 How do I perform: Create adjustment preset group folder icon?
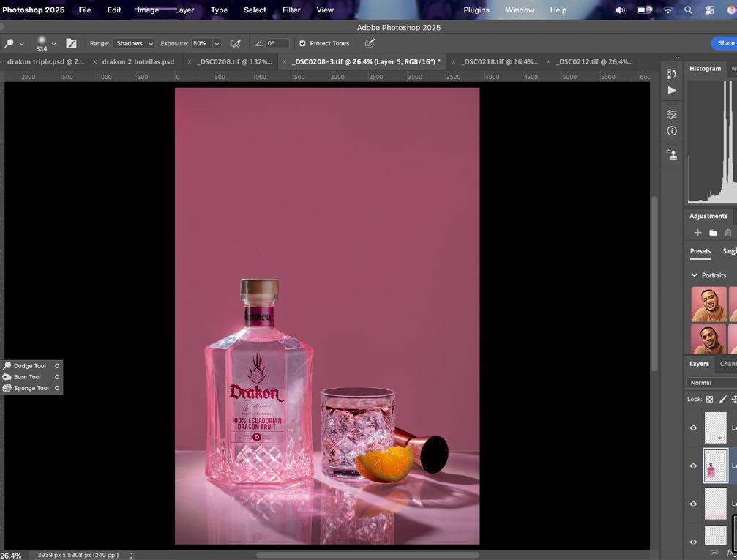click(713, 233)
